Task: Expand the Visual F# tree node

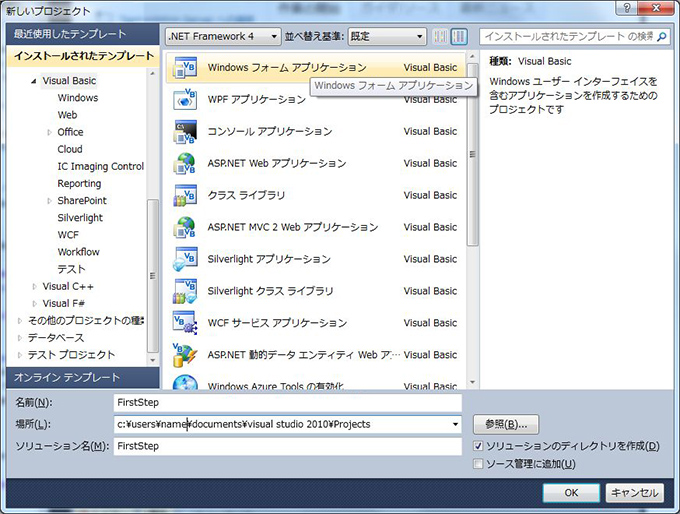Action: point(35,304)
